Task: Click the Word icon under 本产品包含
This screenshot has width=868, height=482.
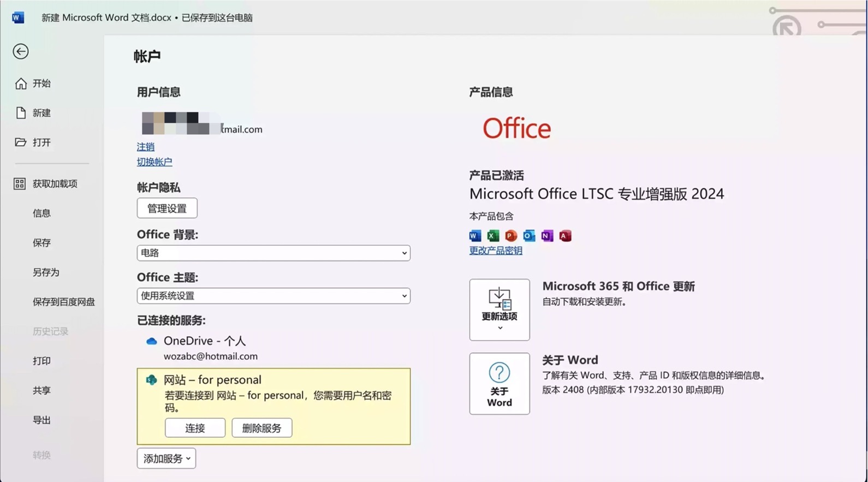Action: pyautogui.click(x=475, y=236)
